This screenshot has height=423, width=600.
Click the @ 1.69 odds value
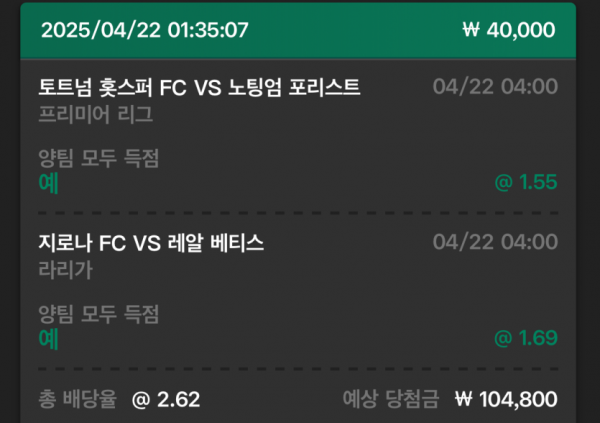526,338
